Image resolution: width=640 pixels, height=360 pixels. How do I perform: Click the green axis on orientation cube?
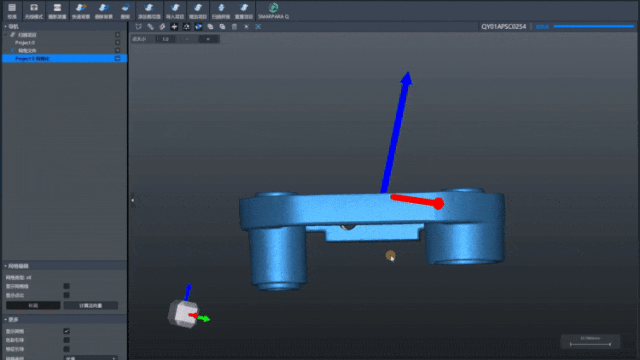(x=204, y=318)
